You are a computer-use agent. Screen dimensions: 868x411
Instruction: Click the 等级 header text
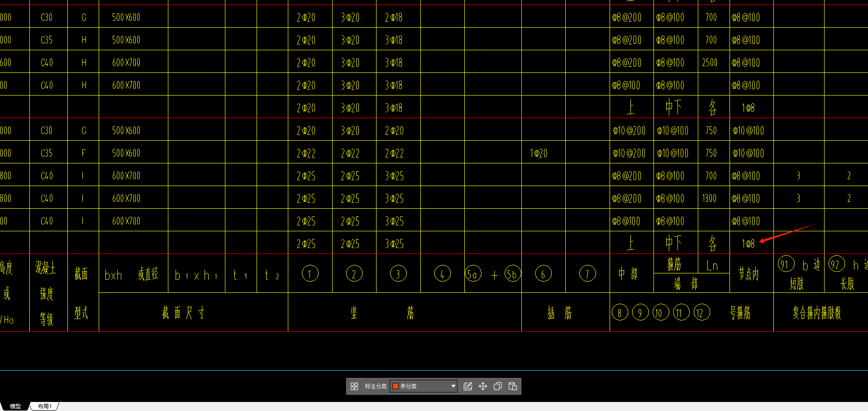pyautogui.click(x=46, y=319)
